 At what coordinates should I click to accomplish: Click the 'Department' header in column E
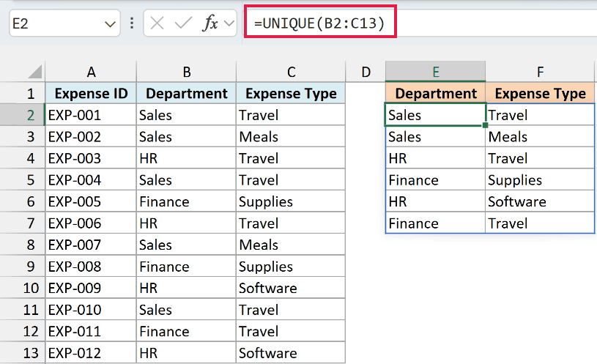436,93
